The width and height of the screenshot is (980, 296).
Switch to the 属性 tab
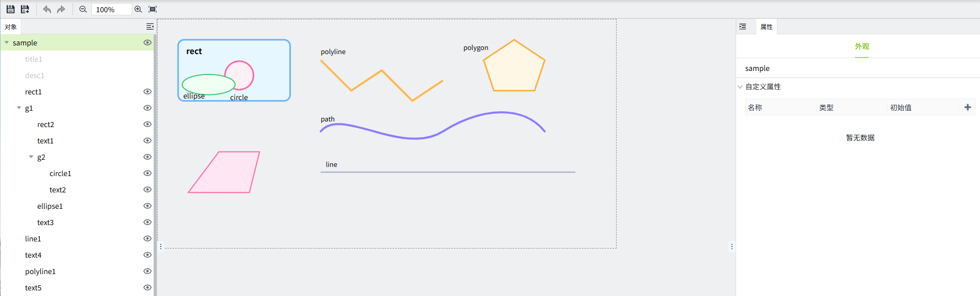coord(766,27)
